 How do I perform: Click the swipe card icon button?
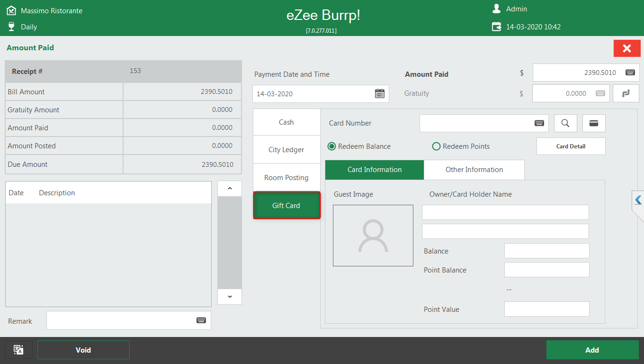[x=594, y=123]
